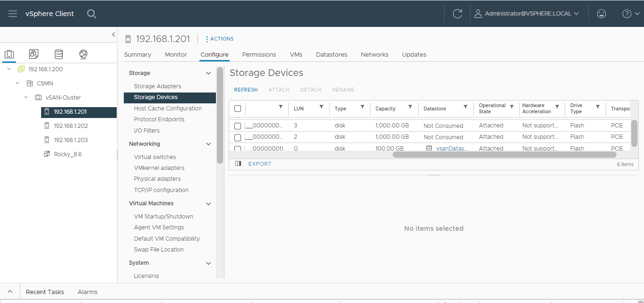Open the Permissions tab
This screenshot has width=644, height=303.
pyautogui.click(x=259, y=55)
